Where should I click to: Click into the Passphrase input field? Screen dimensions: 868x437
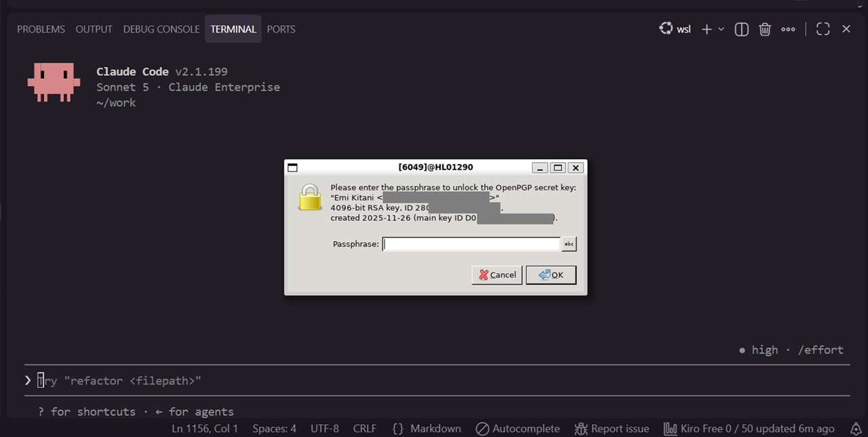pos(471,244)
